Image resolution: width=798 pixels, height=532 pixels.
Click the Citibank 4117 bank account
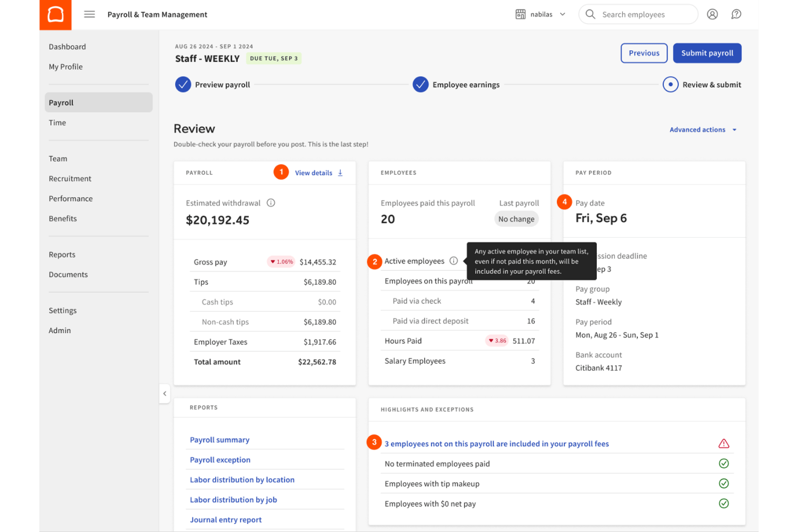pyautogui.click(x=598, y=368)
